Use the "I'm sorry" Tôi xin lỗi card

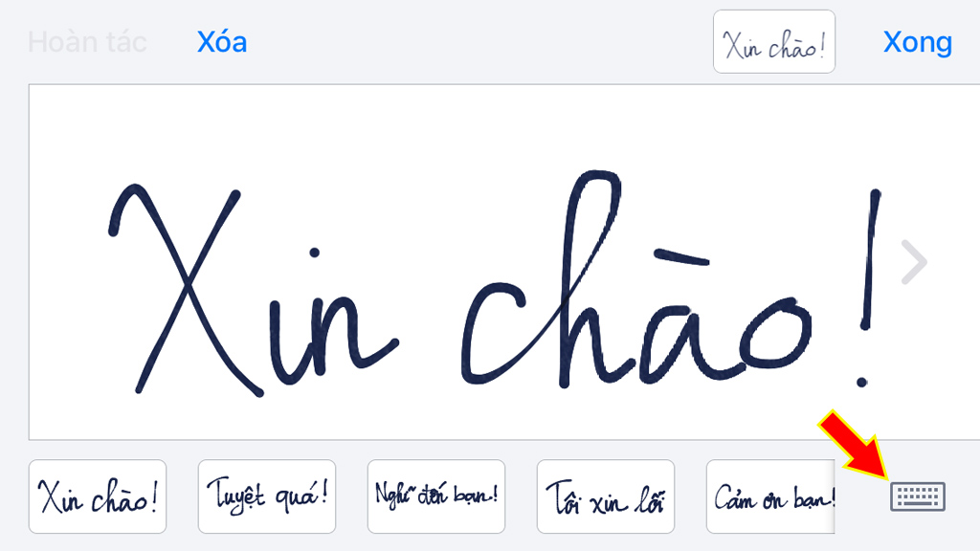(606, 496)
